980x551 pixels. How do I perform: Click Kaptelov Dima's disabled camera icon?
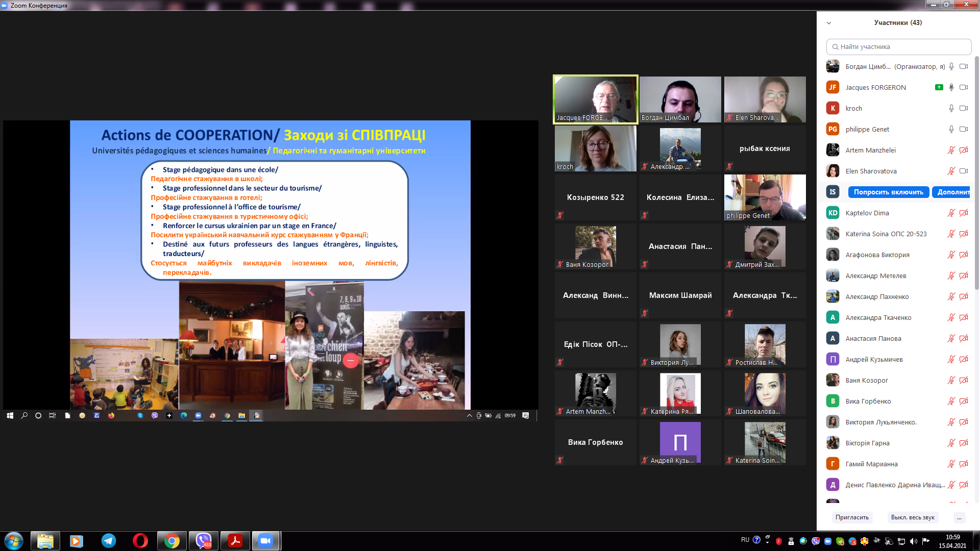964,213
